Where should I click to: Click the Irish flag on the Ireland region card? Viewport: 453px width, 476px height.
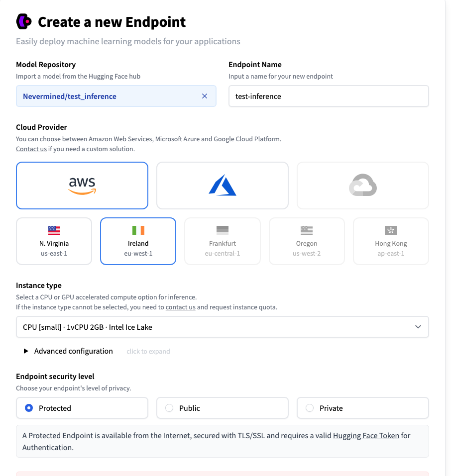pos(138,230)
